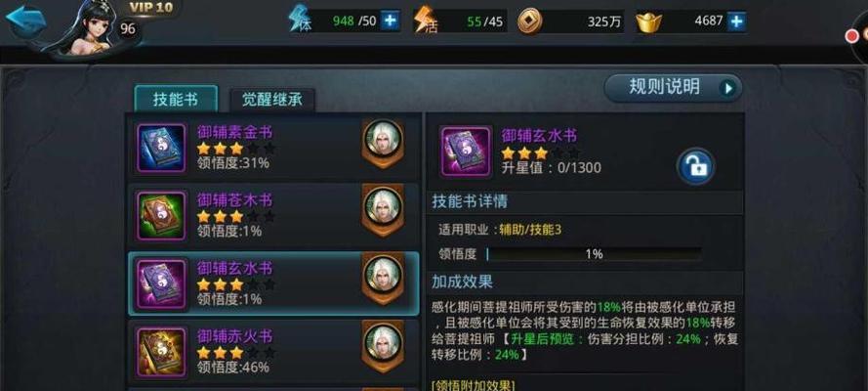Select the 御辅赤火书 skill book entry

(274, 352)
